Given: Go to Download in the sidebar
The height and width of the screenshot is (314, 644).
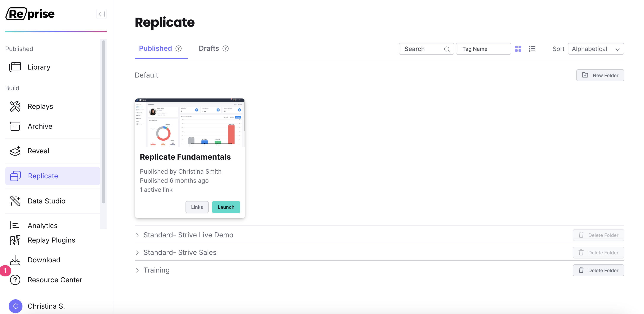Looking at the screenshot, I should tap(44, 260).
